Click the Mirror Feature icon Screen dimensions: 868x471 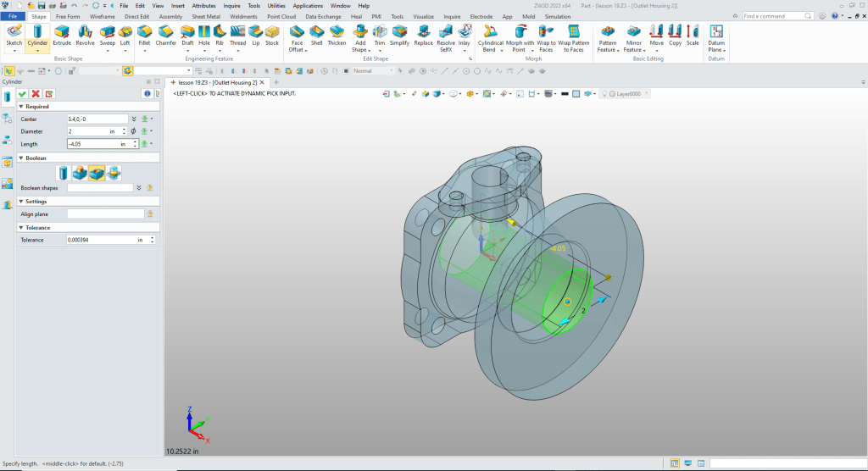pyautogui.click(x=633, y=35)
